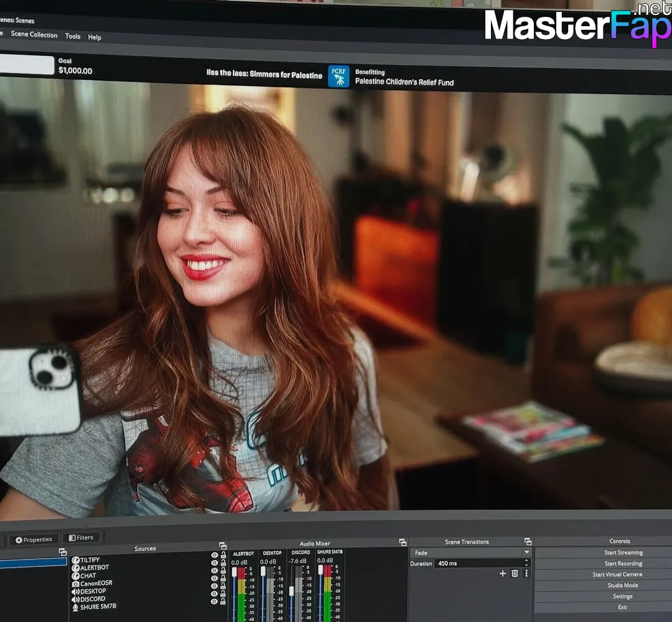The image size is (672, 622).
Task: Click the PCRF logo in the Tiltify banner
Action: coord(338,77)
